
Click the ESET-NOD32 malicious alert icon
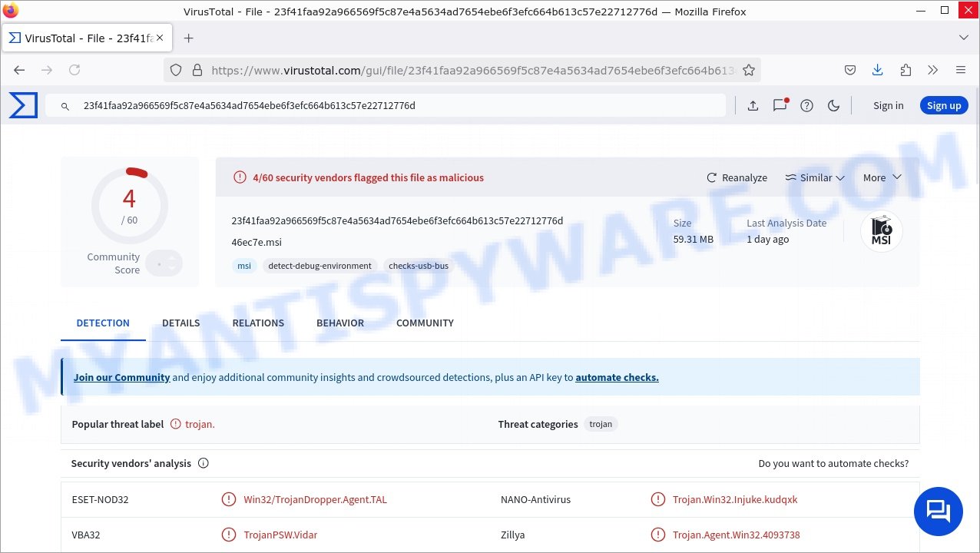(229, 499)
